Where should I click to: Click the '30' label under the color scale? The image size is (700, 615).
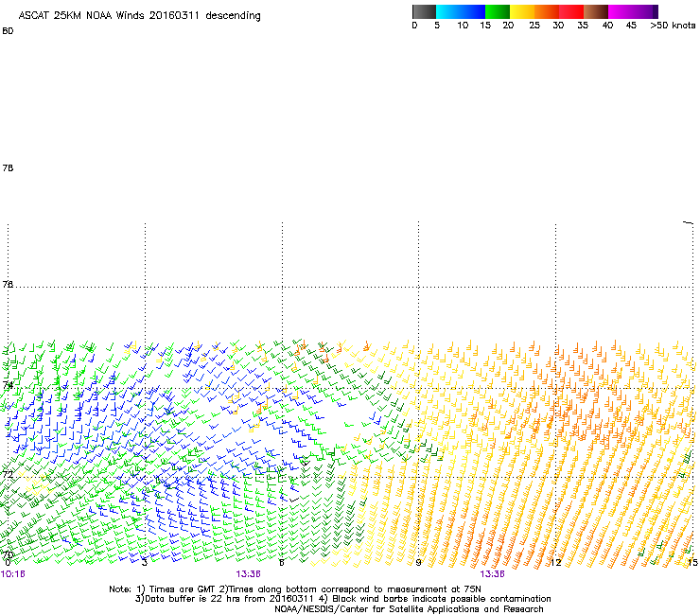tap(558, 26)
